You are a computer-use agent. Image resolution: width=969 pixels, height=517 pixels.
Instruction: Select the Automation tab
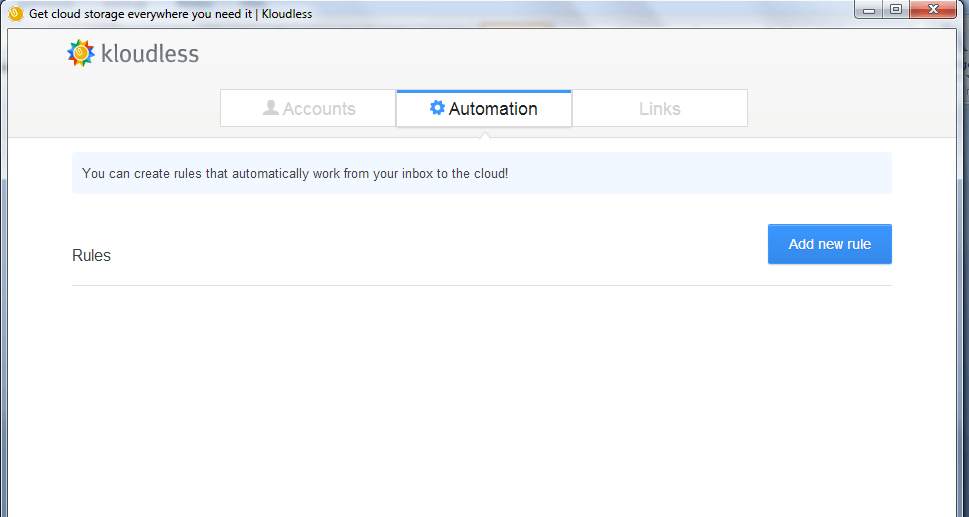click(x=484, y=108)
